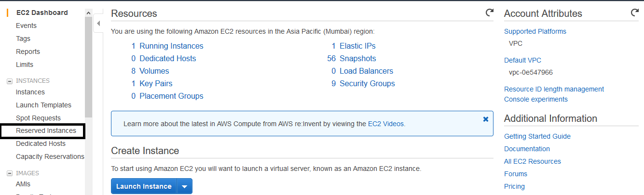644x195 pixels.
Task: Collapse the IMAGES section in sidebar
Action: 9,173
